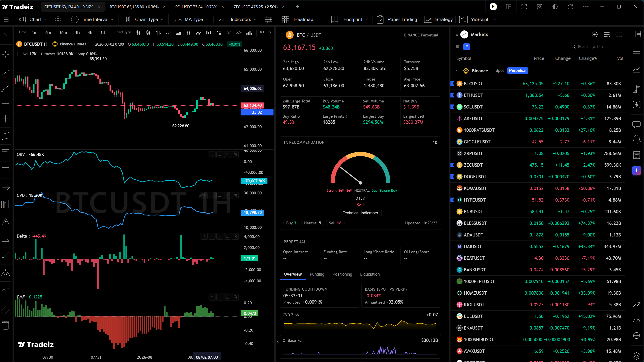The width and height of the screenshot is (644, 362).
Task: Open the globe icon in right sidebar
Action: [637, 336]
